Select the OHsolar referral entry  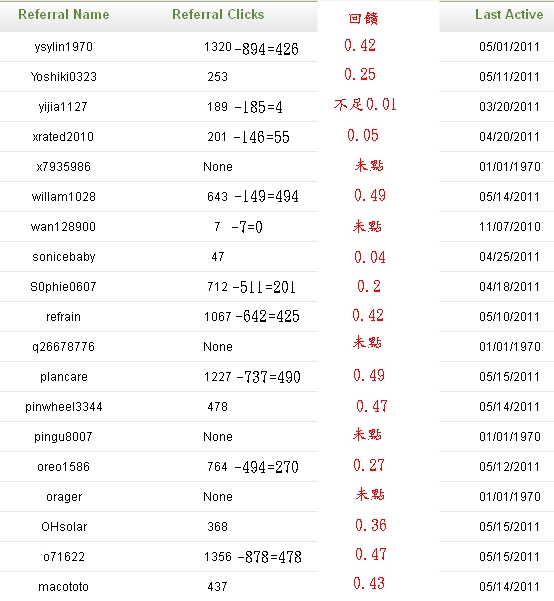(x=64, y=527)
